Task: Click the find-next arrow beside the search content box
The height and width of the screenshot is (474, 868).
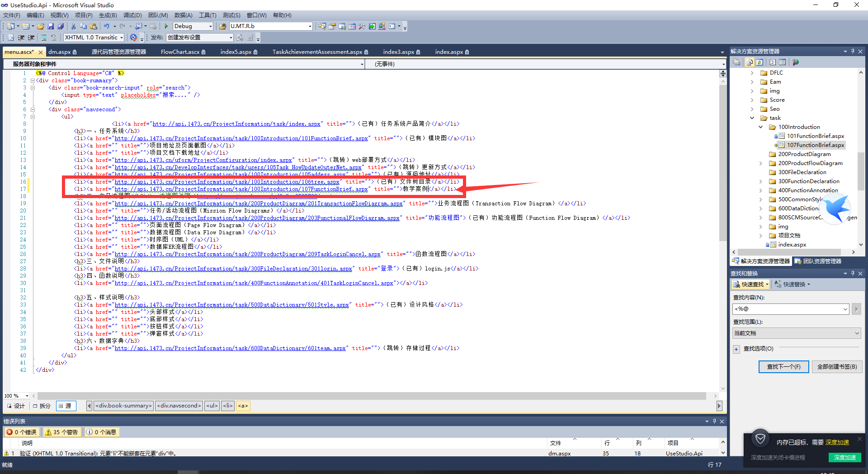Action: point(856,309)
